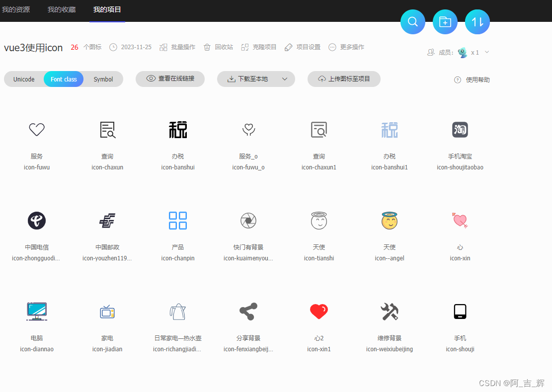
Task: Select the icon-weixiubeijing repair tools icon
Action: [389, 312]
